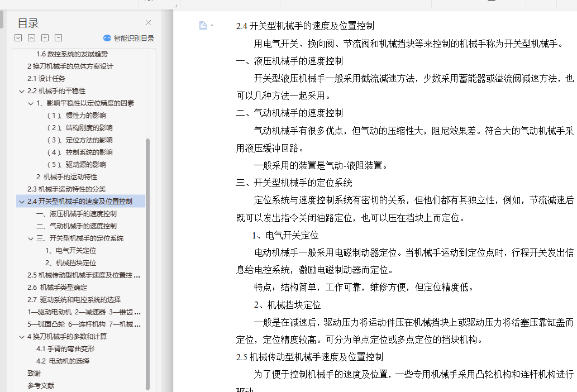Image resolution: width=577 pixels, height=392 pixels.
Task: Click the sentence 一般采用的装置是气动-液阻装置。
Action: pyautogui.click(x=321, y=165)
